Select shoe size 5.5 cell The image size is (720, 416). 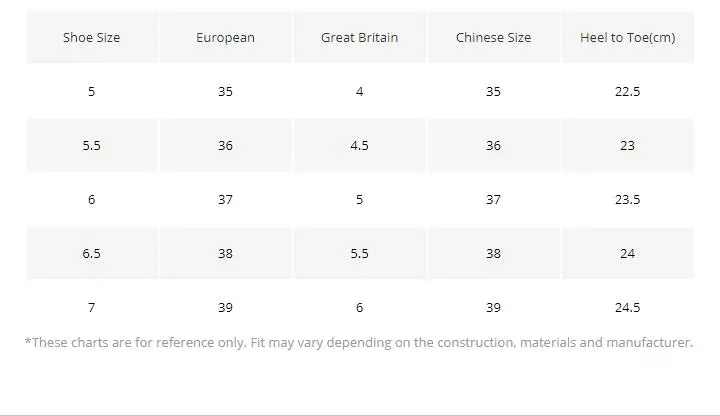91,146
